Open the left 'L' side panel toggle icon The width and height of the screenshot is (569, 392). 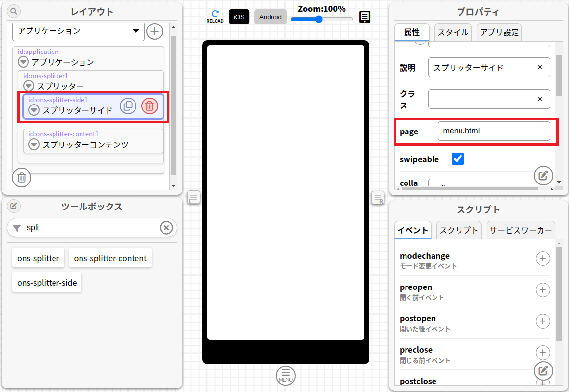pos(193,197)
